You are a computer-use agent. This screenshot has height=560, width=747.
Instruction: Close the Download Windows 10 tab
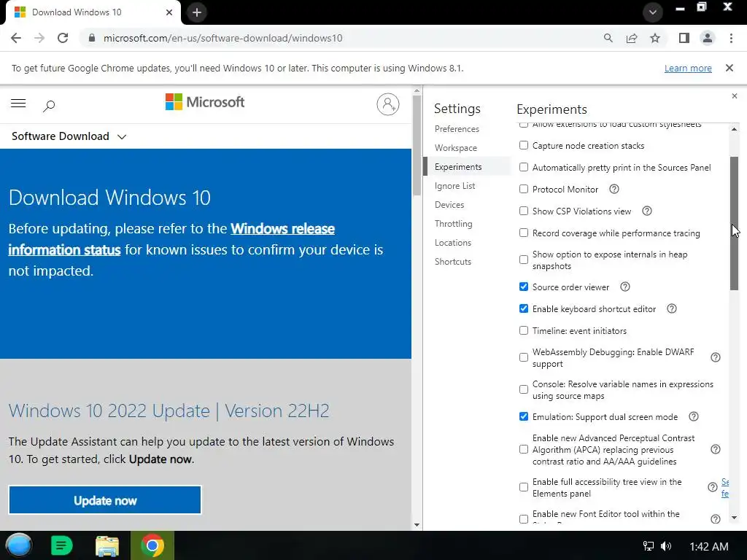pos(169,12)
